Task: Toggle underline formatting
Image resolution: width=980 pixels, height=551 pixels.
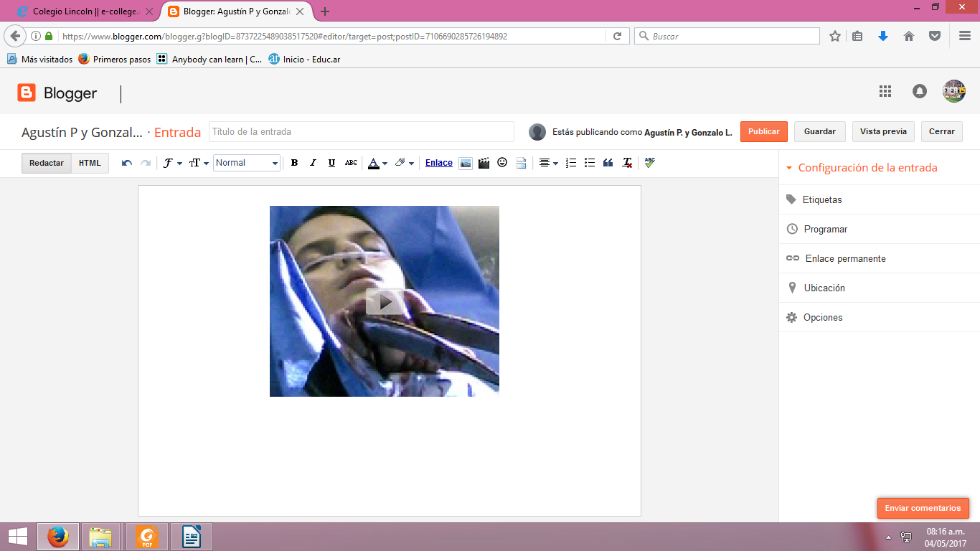Action: [x=331, y=163]
